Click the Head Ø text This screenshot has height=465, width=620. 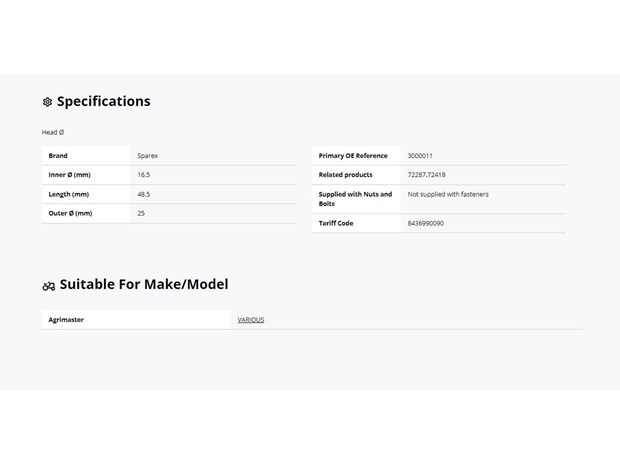coord(53,132)
